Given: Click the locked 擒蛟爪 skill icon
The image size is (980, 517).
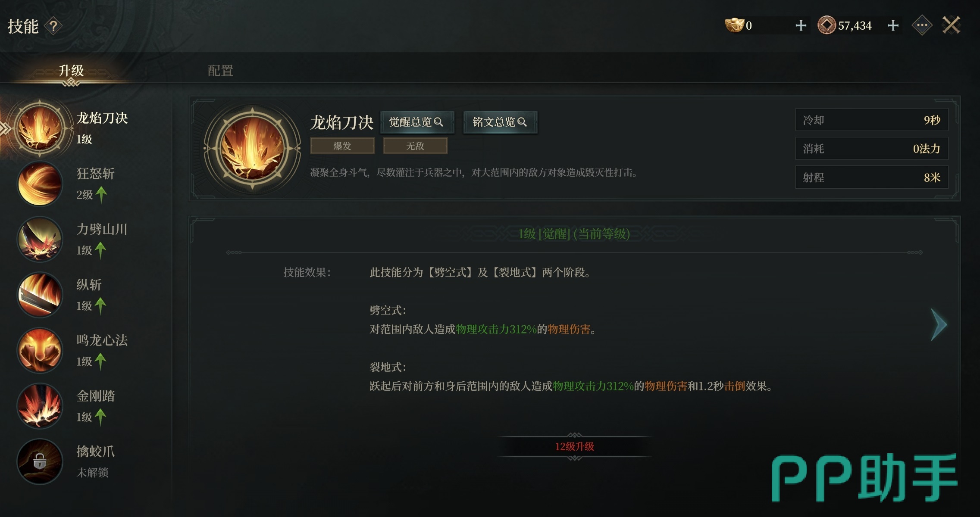Looking at the screenshot, I should pyautogui.click(x=40, y=461).
